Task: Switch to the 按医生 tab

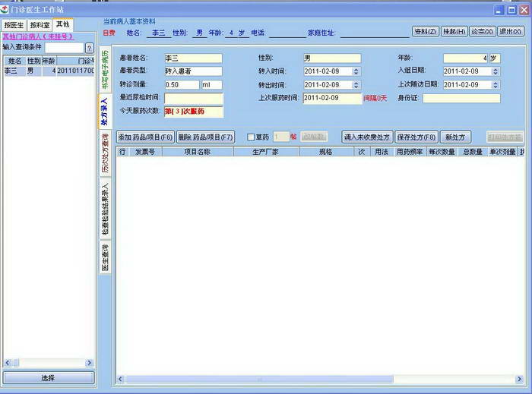Action: 14,25
